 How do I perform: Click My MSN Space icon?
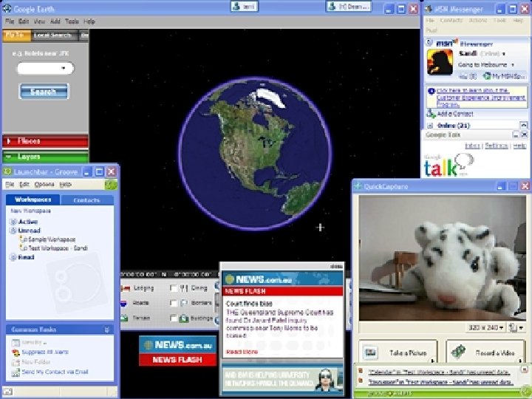(x=487, y=76)
